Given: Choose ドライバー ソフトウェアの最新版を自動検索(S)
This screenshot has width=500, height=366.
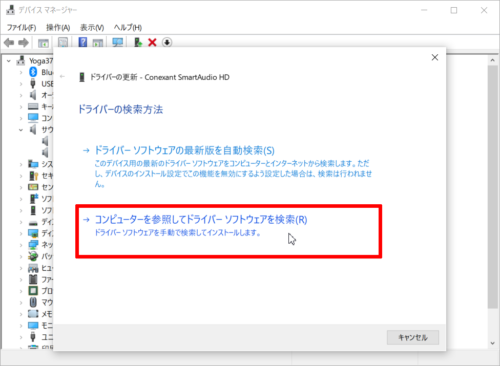Looking at the screenshot, I should (x=184, y=151).
